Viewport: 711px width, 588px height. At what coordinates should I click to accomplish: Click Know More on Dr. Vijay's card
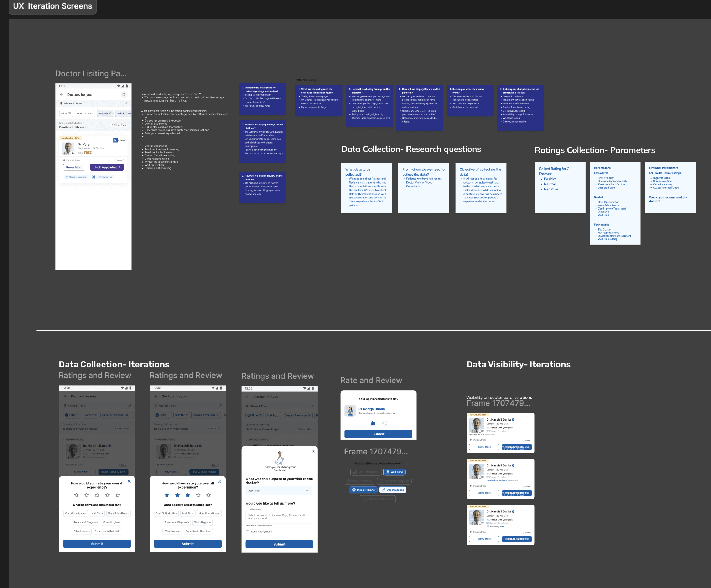tap(74, 167)
